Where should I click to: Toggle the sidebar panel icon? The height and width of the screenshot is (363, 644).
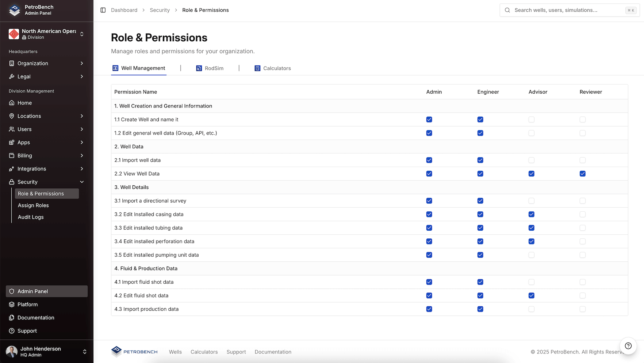coord(103,10)
